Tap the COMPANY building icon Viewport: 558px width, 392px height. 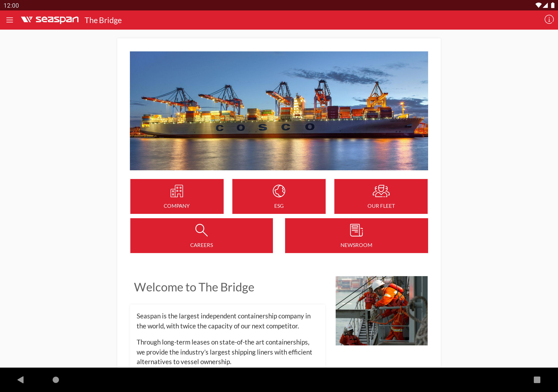177,191
